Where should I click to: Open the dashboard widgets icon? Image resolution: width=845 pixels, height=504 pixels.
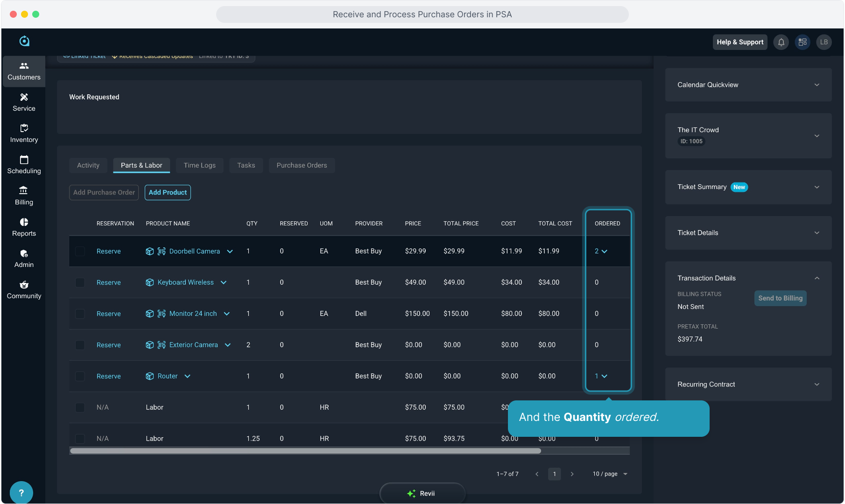pos(803,42)
